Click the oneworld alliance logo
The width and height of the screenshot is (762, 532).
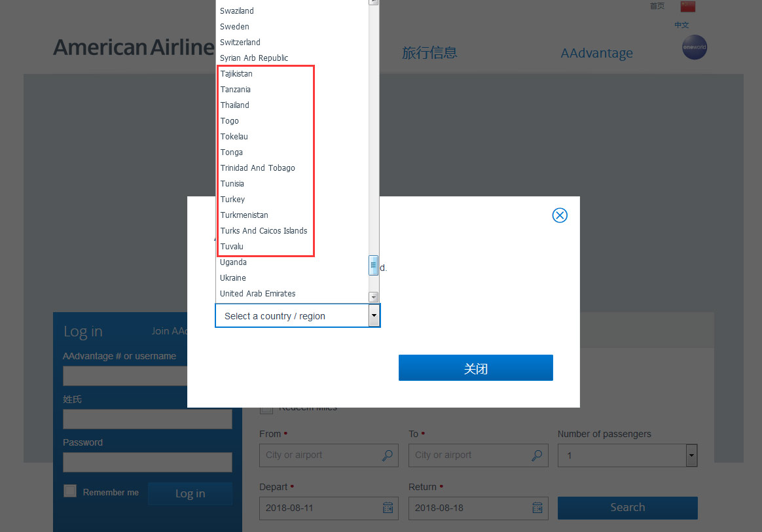coord(695,47)
